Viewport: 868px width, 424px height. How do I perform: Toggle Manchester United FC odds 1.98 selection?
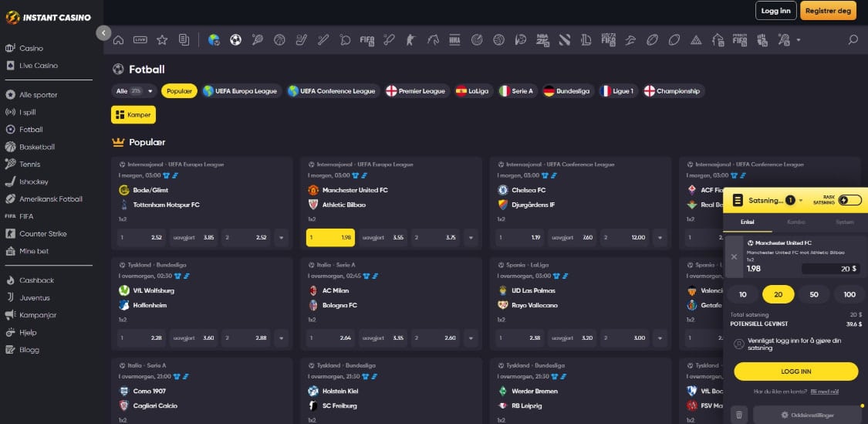coord(330,238)
